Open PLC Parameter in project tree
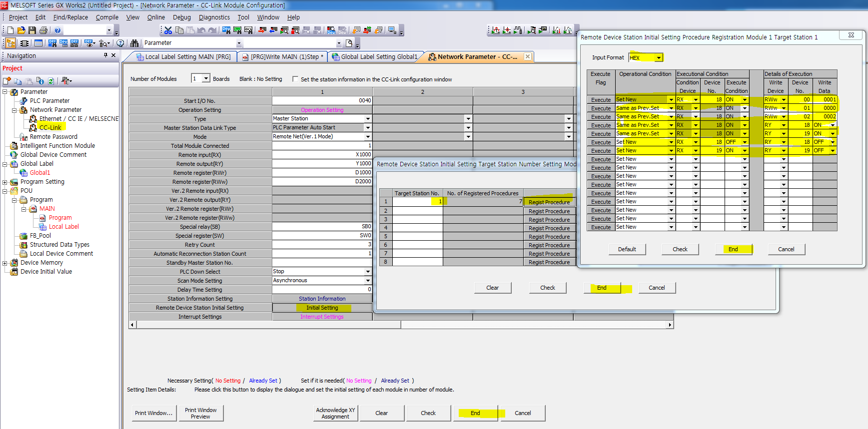 click(49, 101)
